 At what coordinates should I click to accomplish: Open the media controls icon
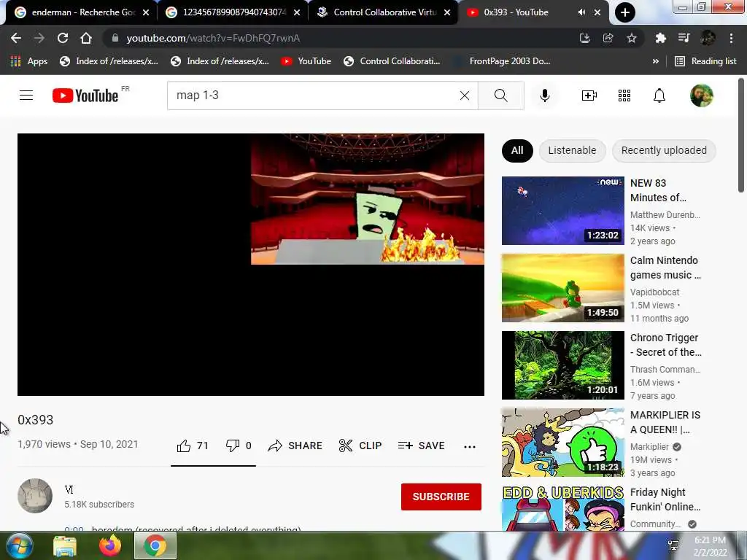684,38
